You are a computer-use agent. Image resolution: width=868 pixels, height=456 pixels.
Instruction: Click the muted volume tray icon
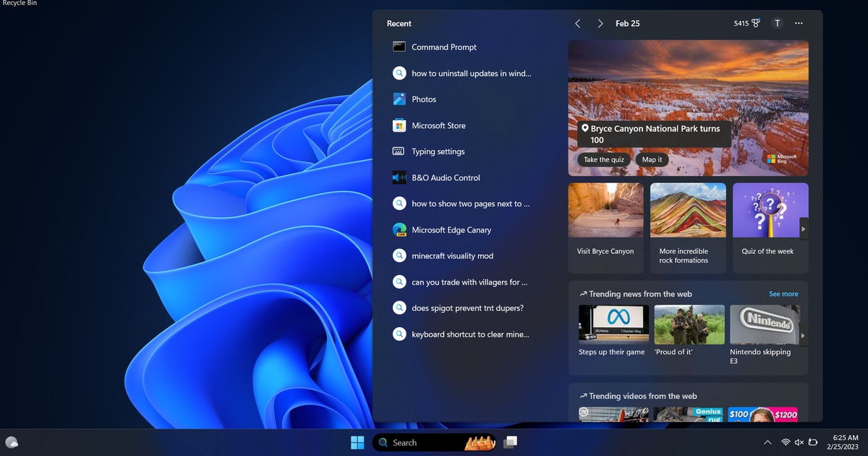point(799,442)
